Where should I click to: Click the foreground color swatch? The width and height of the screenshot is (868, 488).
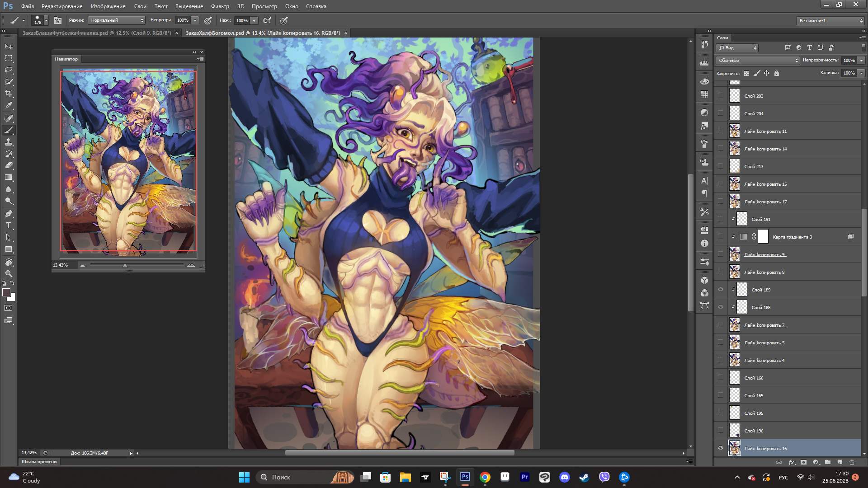tap(6, 293)
